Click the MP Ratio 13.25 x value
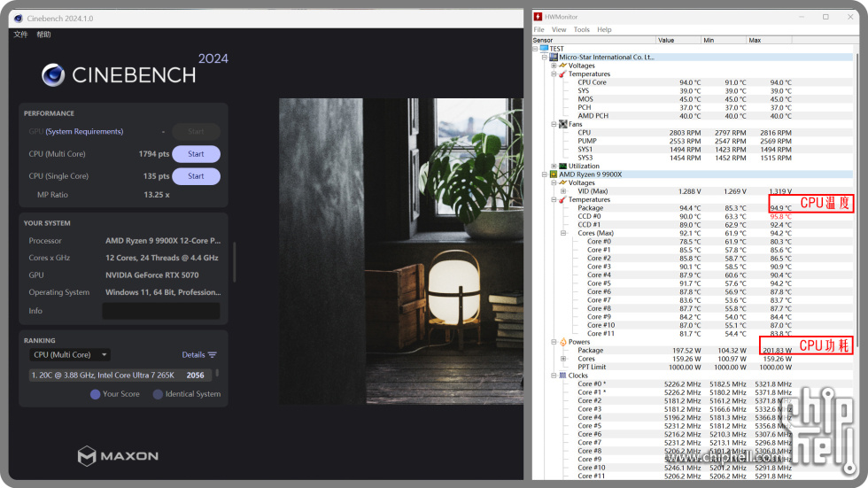This screenshot has height=488, width=868. 157,195
